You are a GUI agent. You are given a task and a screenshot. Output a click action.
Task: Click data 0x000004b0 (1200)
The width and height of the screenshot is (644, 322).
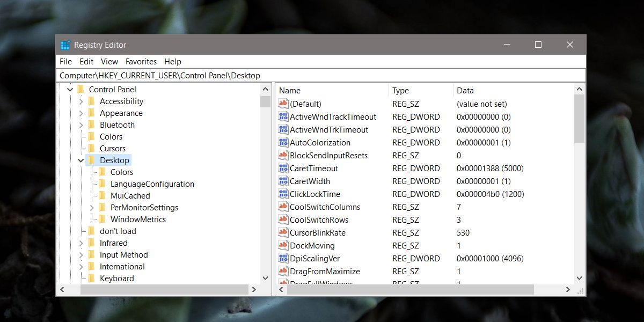tap(491, 194)
